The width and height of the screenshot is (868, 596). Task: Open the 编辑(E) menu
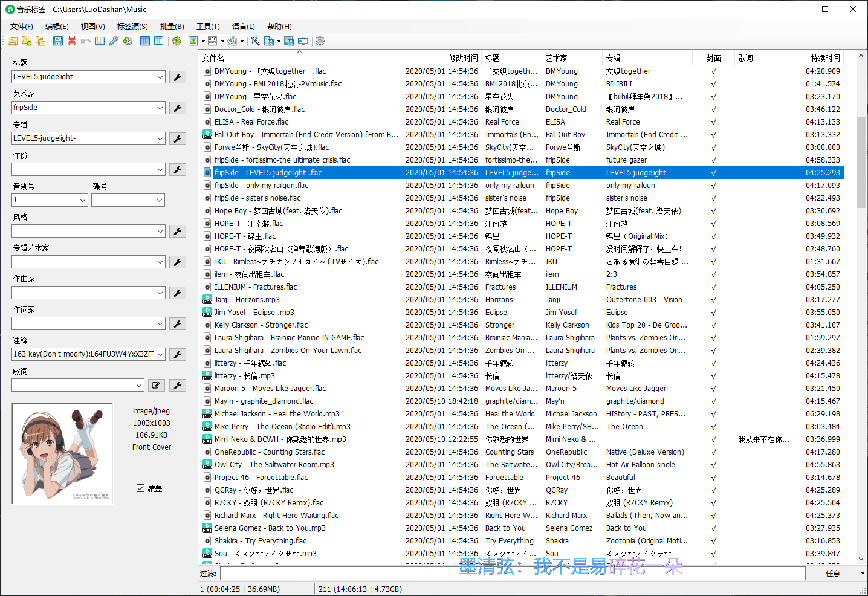tap(57, 27)
